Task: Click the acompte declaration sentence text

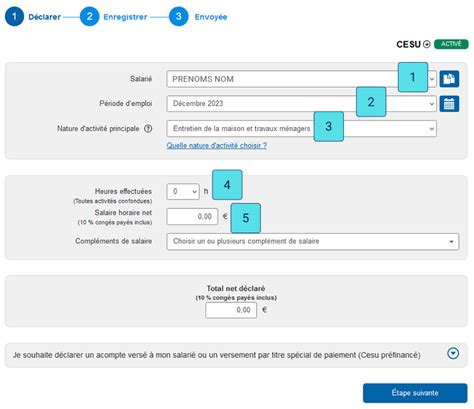Action: click(217, 355)
